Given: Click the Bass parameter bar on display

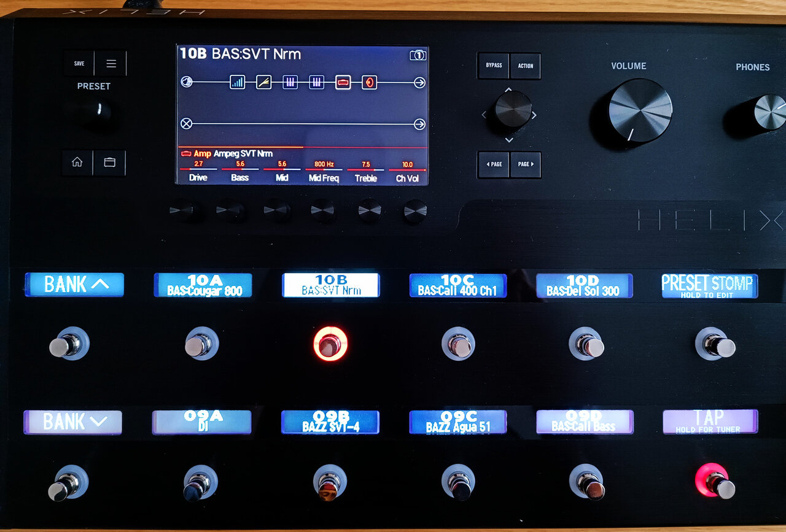Looking at the screenshot, I should 240,169.
